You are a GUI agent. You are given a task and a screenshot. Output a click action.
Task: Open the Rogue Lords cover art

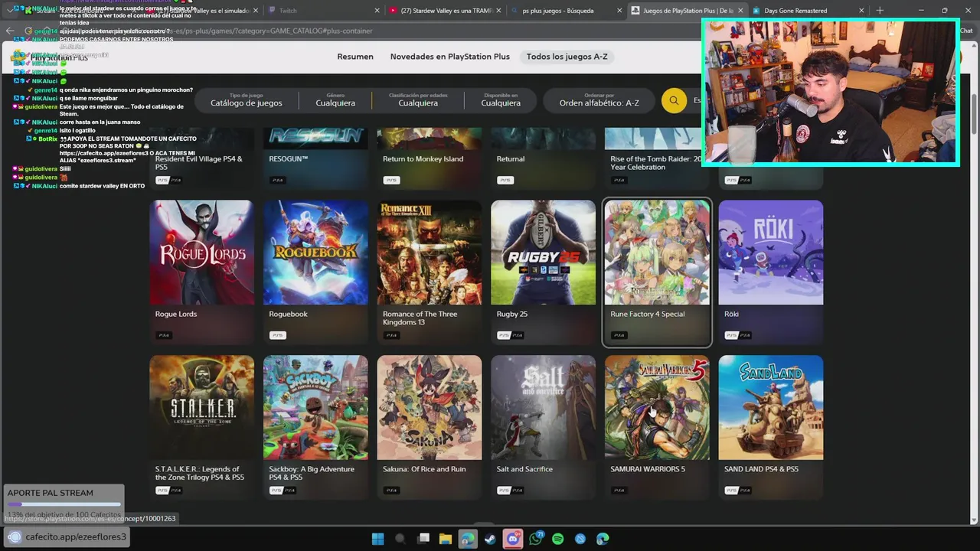(x=202, y=253)
